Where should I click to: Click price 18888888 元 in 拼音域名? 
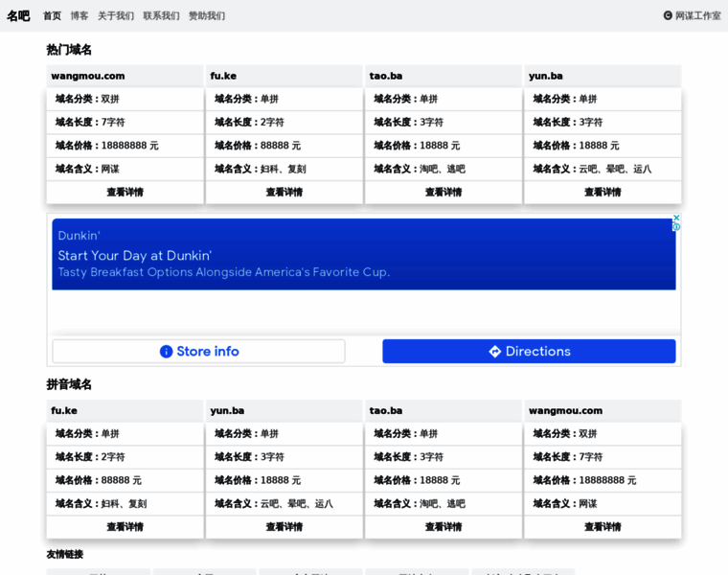tap(607, 481)
